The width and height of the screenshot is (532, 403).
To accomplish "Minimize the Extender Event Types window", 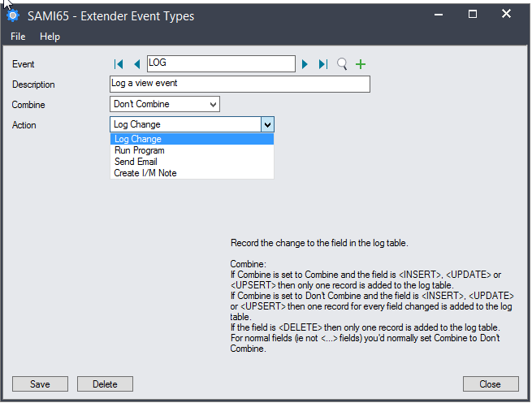I will 436,15.
